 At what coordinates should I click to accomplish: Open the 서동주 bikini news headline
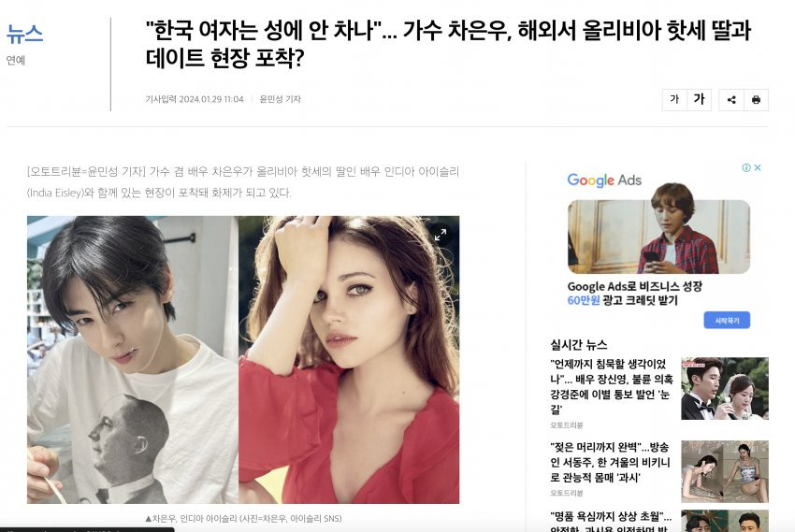click(610, 462)
